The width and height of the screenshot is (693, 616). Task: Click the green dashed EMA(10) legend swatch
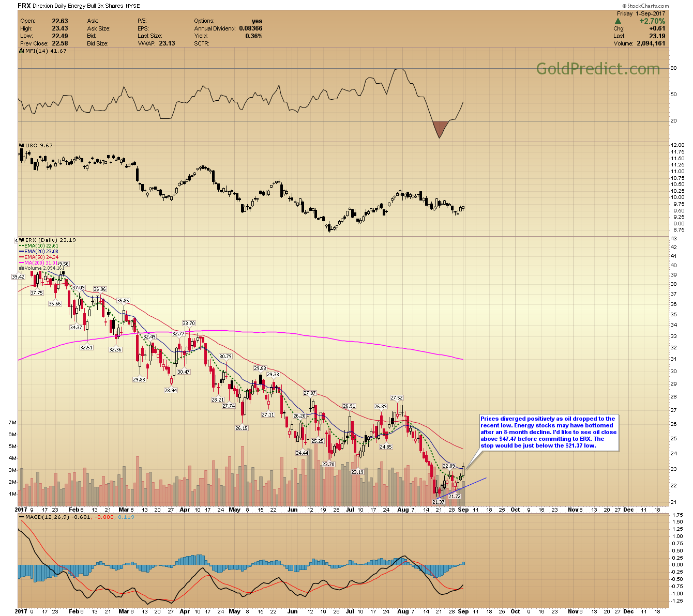pos(22,246)
